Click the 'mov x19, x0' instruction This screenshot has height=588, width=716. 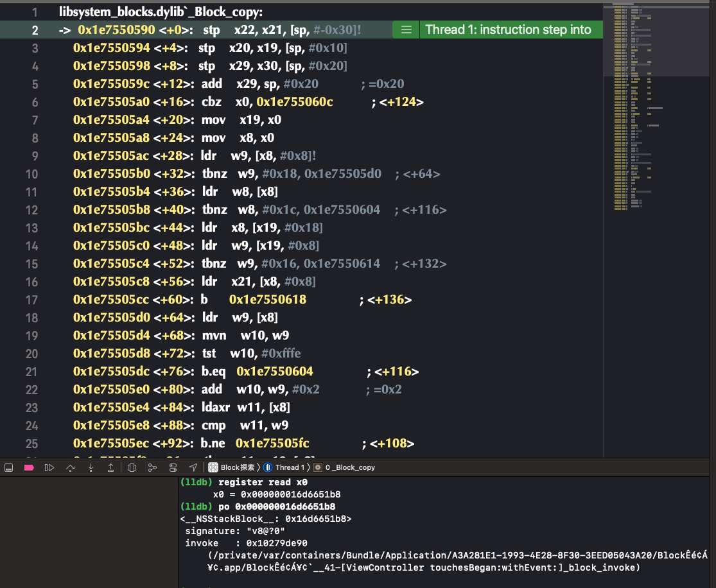coord(241,119)
